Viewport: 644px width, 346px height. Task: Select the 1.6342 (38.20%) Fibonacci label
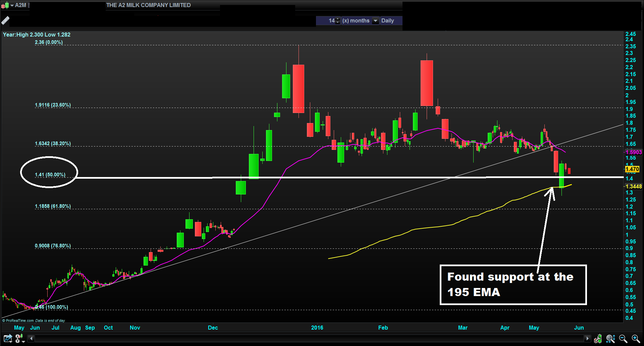tap(53, 143)
